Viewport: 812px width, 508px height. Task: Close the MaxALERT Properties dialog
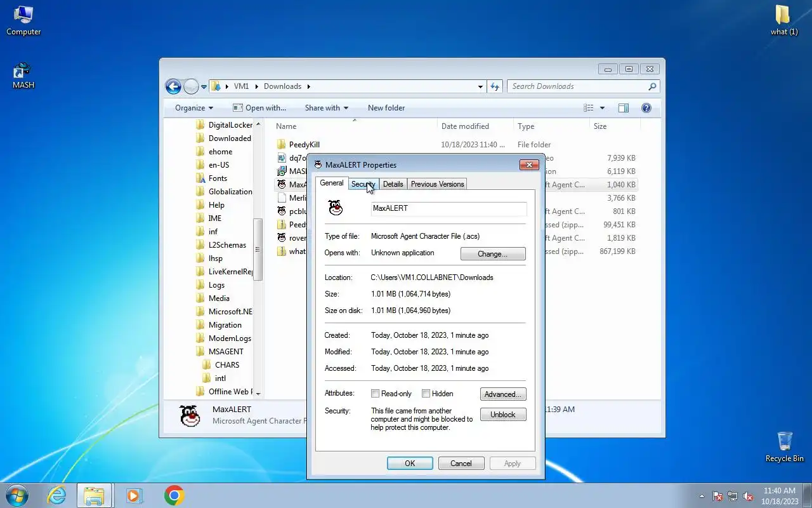pos(529,165)
